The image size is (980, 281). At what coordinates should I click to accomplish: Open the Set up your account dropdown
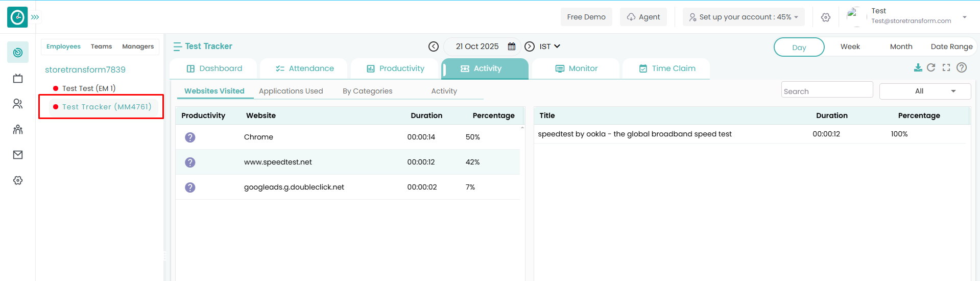click(744, 17)
